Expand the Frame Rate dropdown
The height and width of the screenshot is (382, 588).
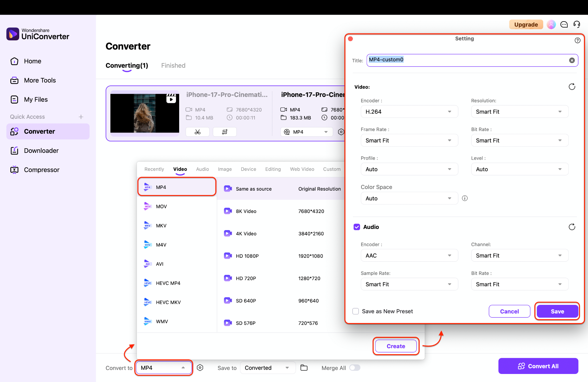coord(409,141)
